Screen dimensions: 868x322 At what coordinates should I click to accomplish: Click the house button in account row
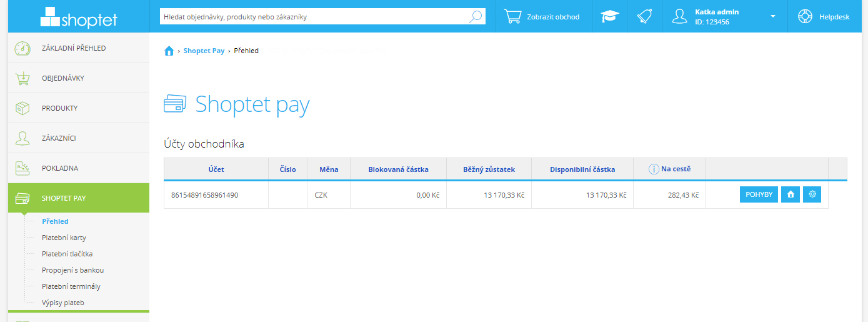click(x=791, y=194)
